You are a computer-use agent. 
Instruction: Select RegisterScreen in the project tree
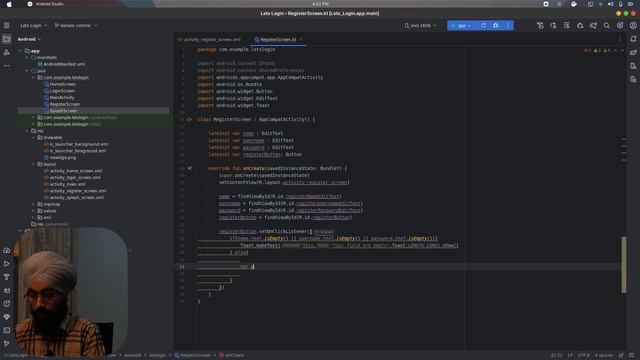(62, 104)
